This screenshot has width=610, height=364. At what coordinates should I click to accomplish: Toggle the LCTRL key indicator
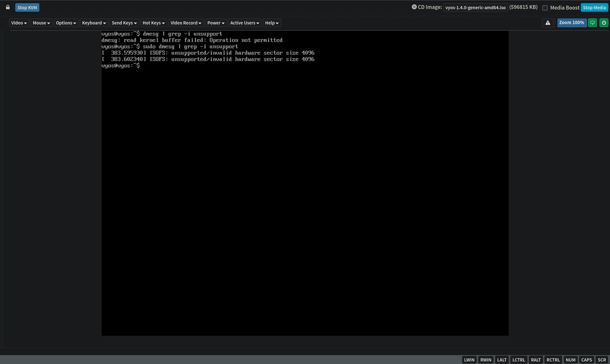pyautogui.click(x=518, y=360)
